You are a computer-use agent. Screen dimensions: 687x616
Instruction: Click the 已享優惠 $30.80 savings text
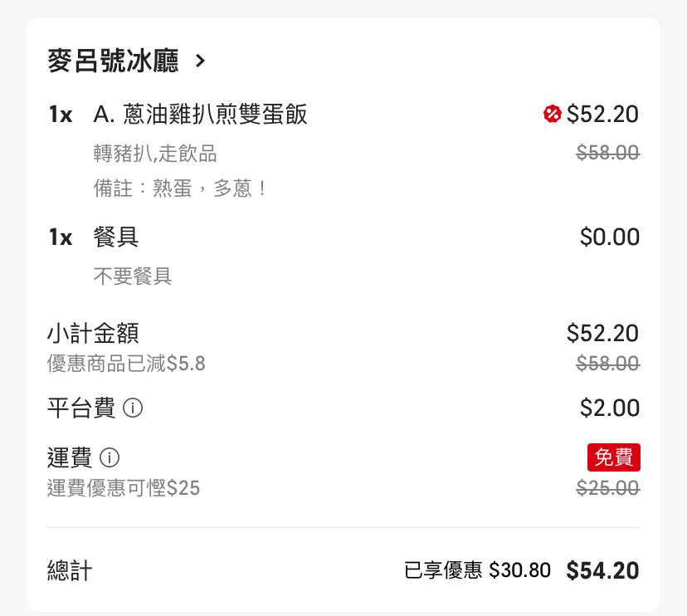pos(477,570)
